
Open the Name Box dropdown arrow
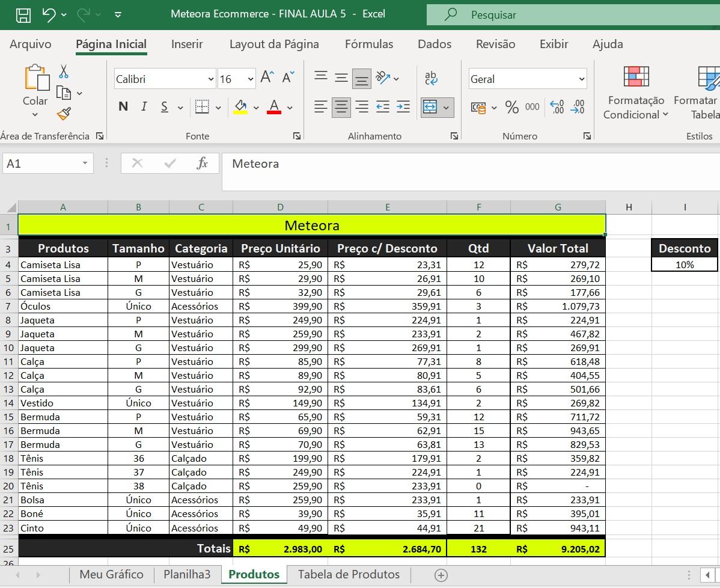85,164
